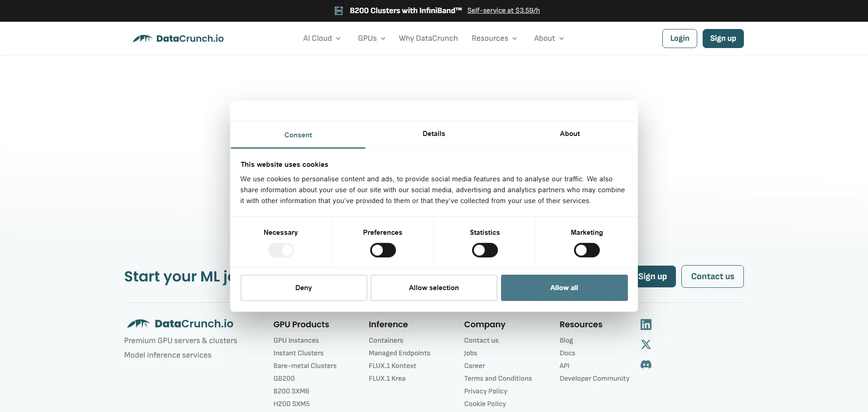Click the DataCrunch.io footer logo
The height and width of the screenshot is (412, 868).
coord(180,324)
